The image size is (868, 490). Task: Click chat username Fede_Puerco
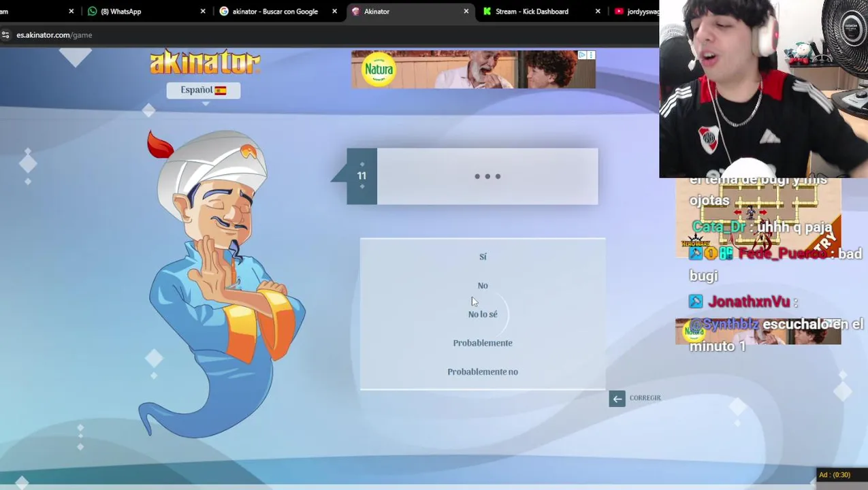[782, 254]
